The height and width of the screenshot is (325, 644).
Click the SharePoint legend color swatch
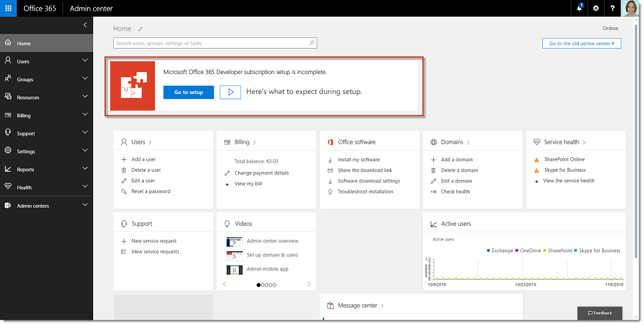545,250
